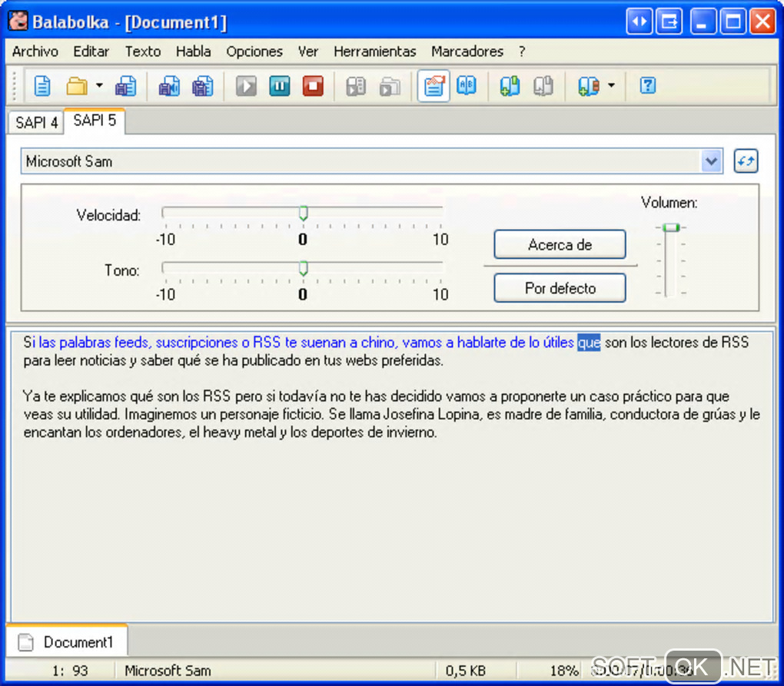Click the 0,5 KB status bar entry
Screen dimensions: 784x686
pos(466,671)
